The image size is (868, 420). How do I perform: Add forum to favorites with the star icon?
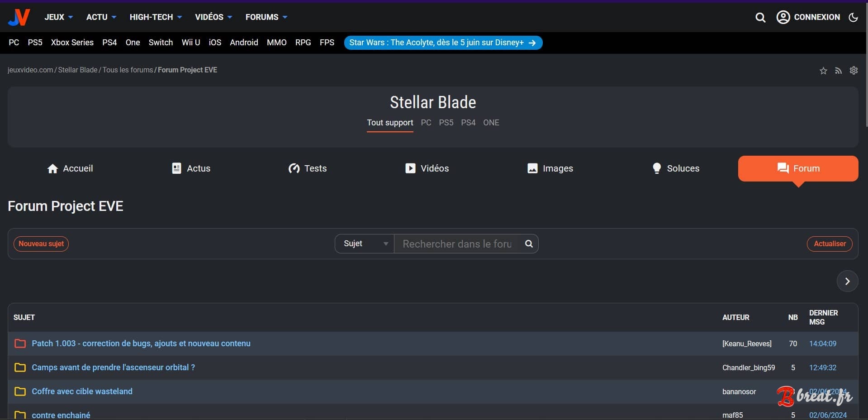pyautogui.click(x=823, y=70)
